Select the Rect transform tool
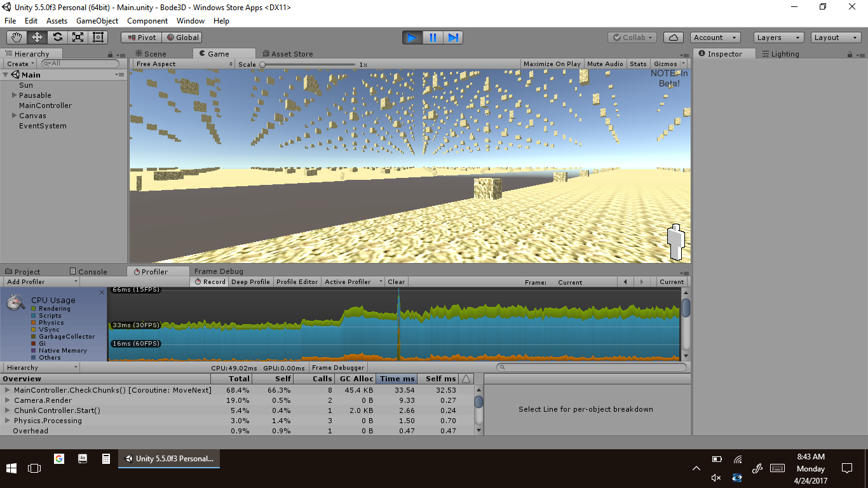The width and height of the screenshot is (868, 488). click(98, 37)
